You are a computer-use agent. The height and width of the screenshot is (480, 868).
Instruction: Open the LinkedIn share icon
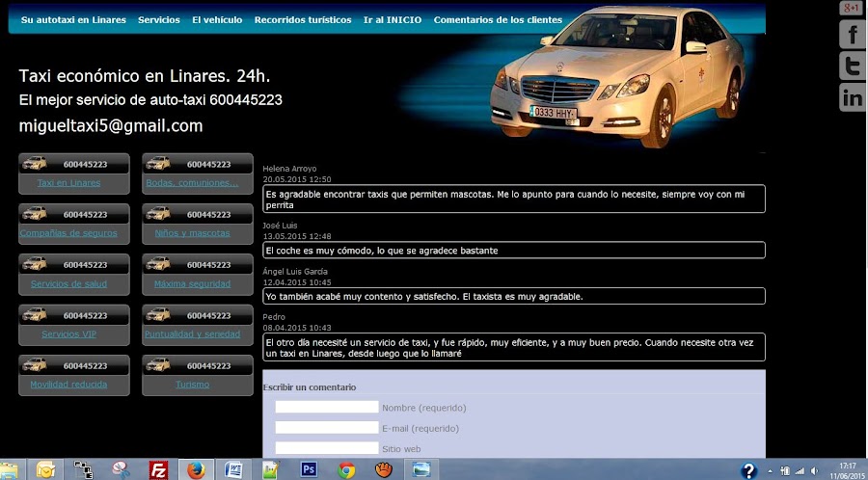[853, 98]
